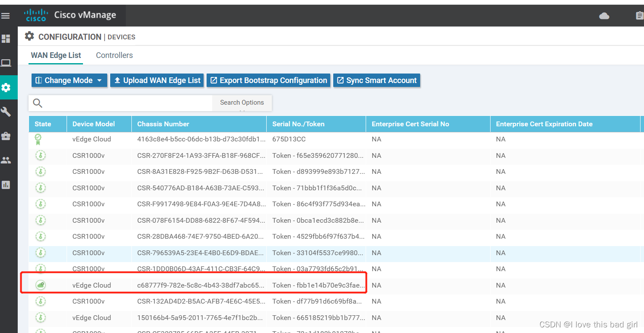The height and width of the screenshot is (333, 644).
Task: Select chassis CSR-1DD0B06D-43AF cell
Action: click(199, 269)
